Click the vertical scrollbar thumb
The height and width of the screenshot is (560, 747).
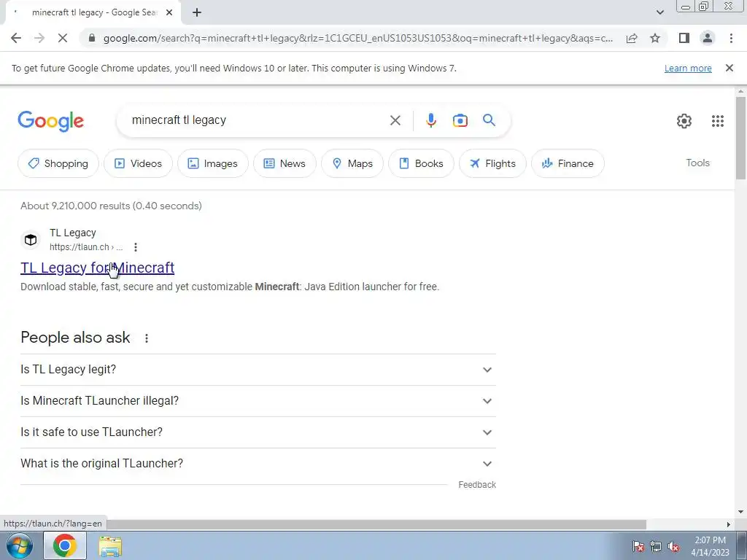(x=740, y=138)
